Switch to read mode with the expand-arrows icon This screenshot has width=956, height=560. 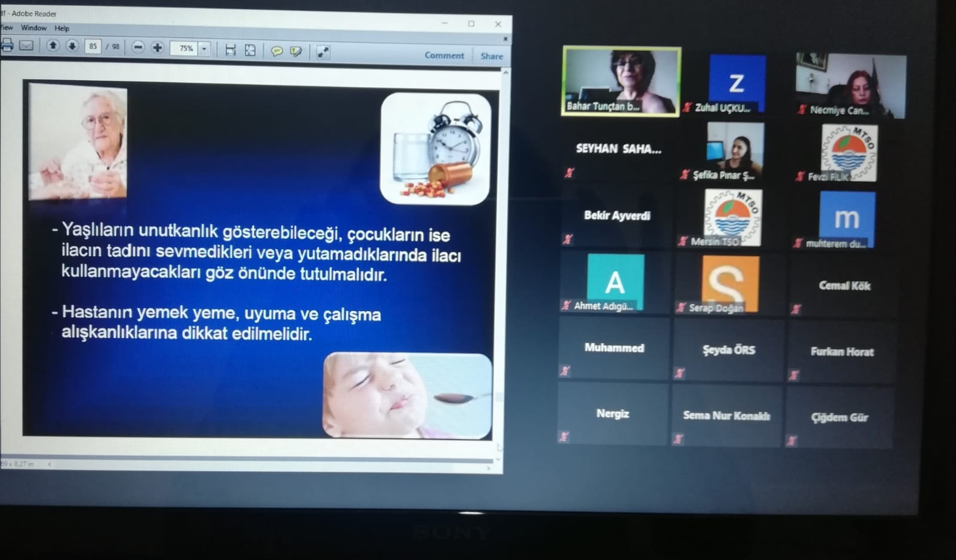[x=323, y=52]
